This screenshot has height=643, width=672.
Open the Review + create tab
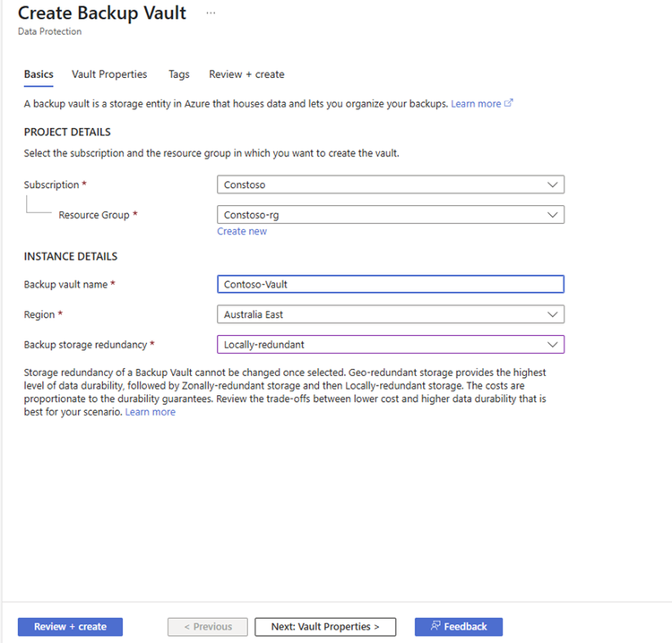[x=246, y=74]
